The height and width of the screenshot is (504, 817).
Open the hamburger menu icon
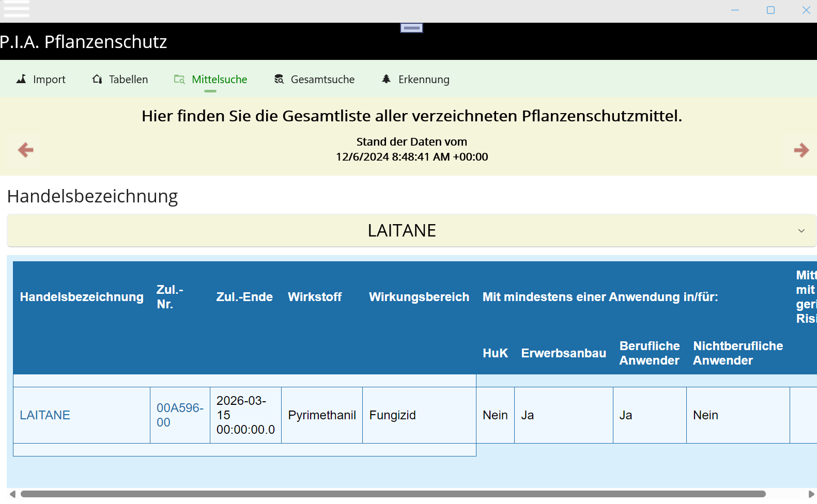[x=16, y=9]
